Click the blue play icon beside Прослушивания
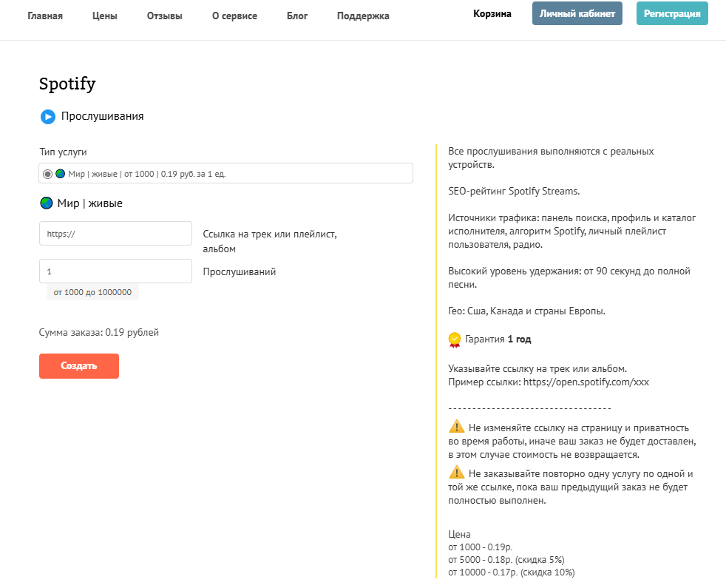Viewport: 726px width, 588px height. point(48,117)
